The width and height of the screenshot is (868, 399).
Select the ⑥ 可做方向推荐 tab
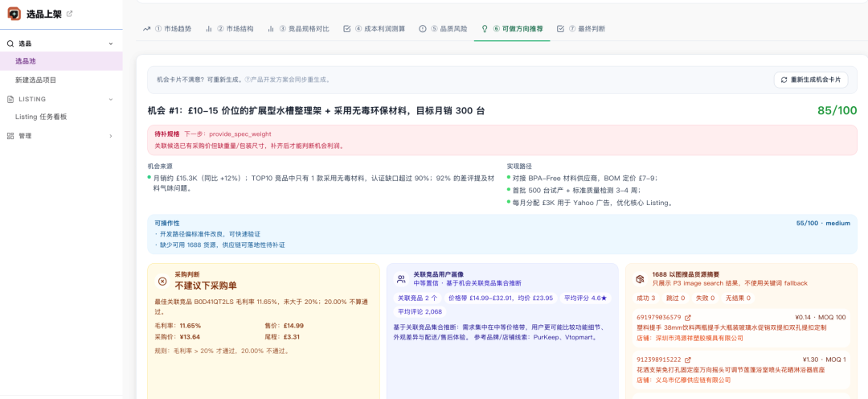tap(512, 29)
